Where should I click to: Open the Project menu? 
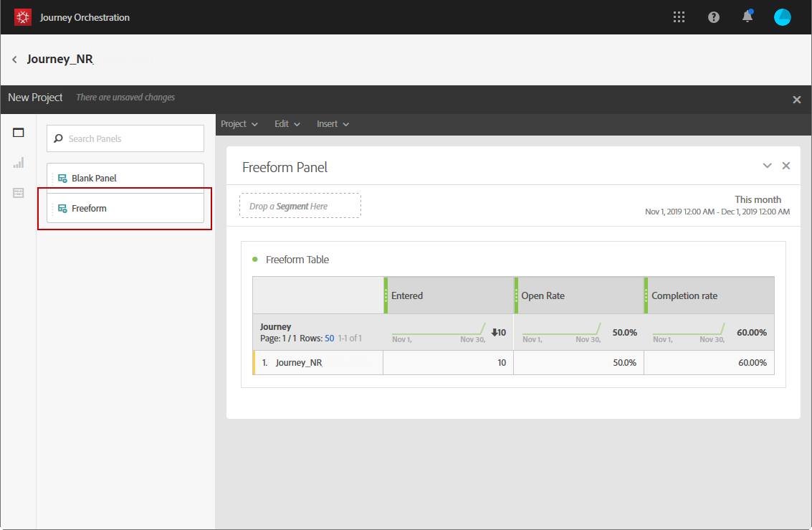coord(239,124)
